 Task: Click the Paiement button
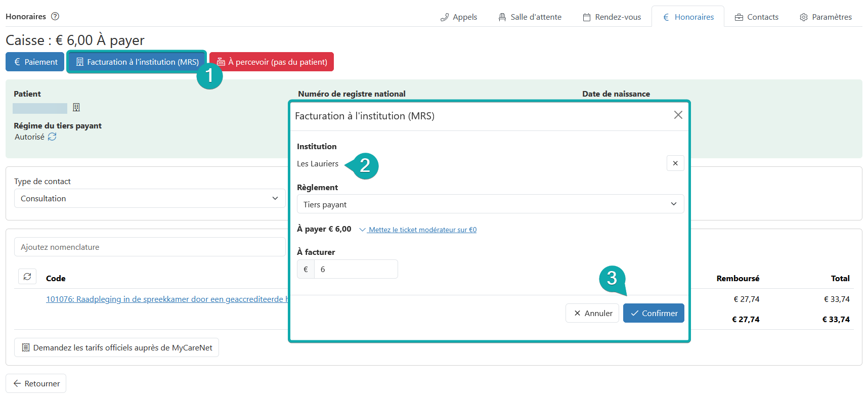(35, 62)
